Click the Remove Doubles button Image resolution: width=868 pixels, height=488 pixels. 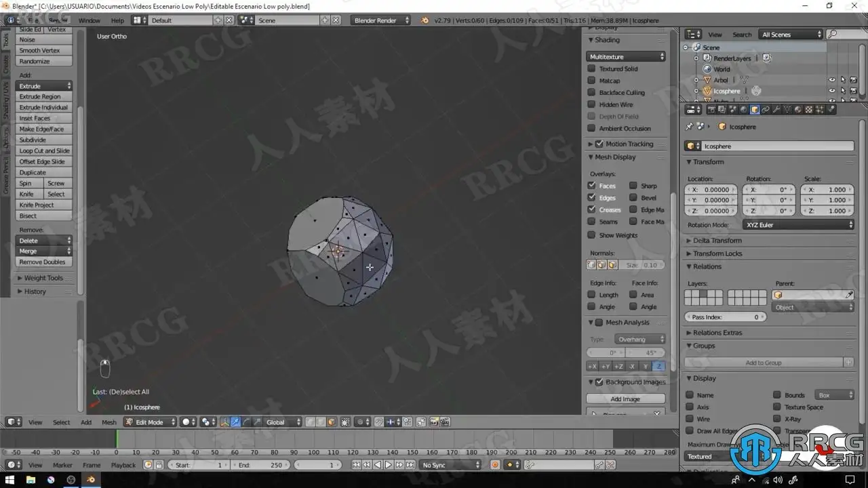click(45, 262)
